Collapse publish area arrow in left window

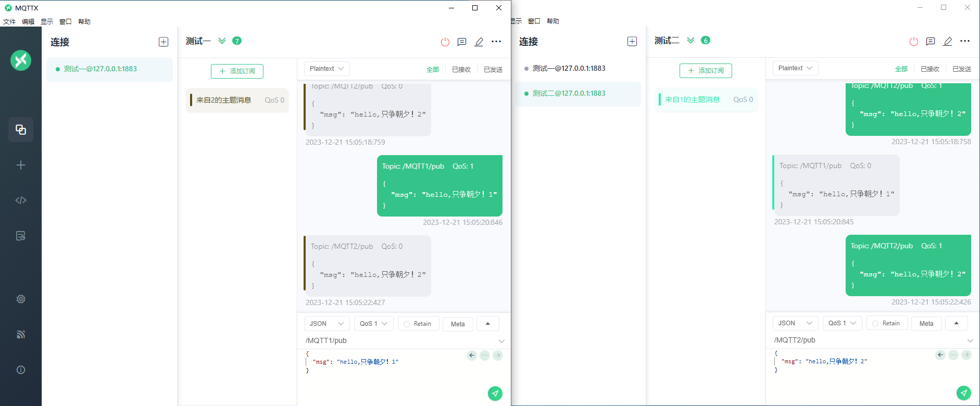(x=488, y=324)
